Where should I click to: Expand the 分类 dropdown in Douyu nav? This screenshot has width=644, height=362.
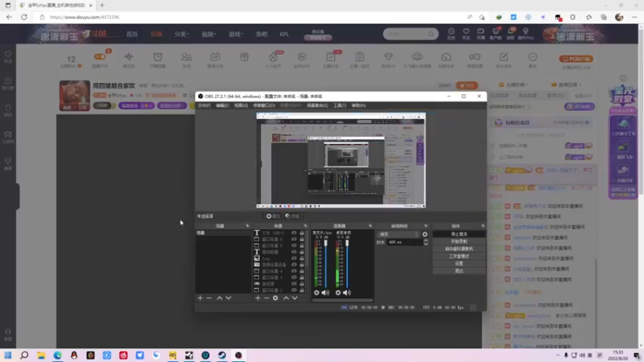click(182, 34)
